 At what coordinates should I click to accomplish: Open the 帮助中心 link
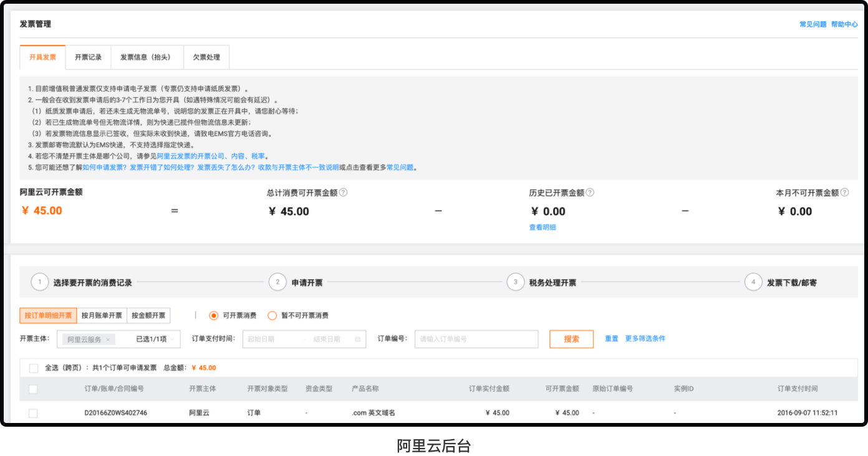pyautogui.click(x=844, y=24)
